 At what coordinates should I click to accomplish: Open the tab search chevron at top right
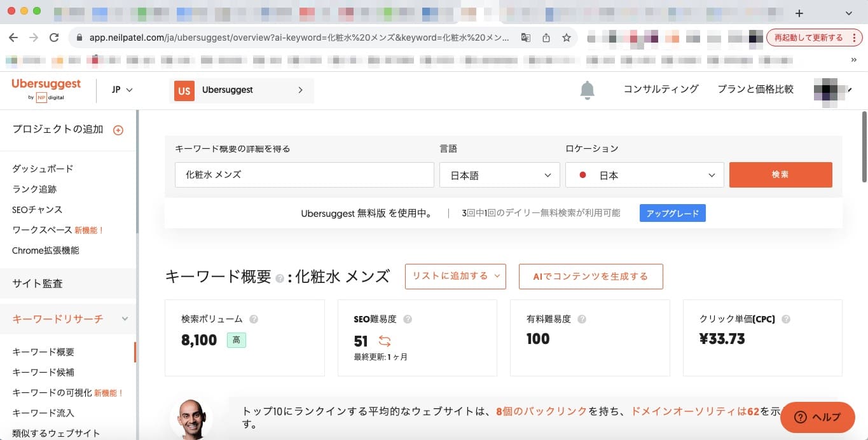(848, 13)
